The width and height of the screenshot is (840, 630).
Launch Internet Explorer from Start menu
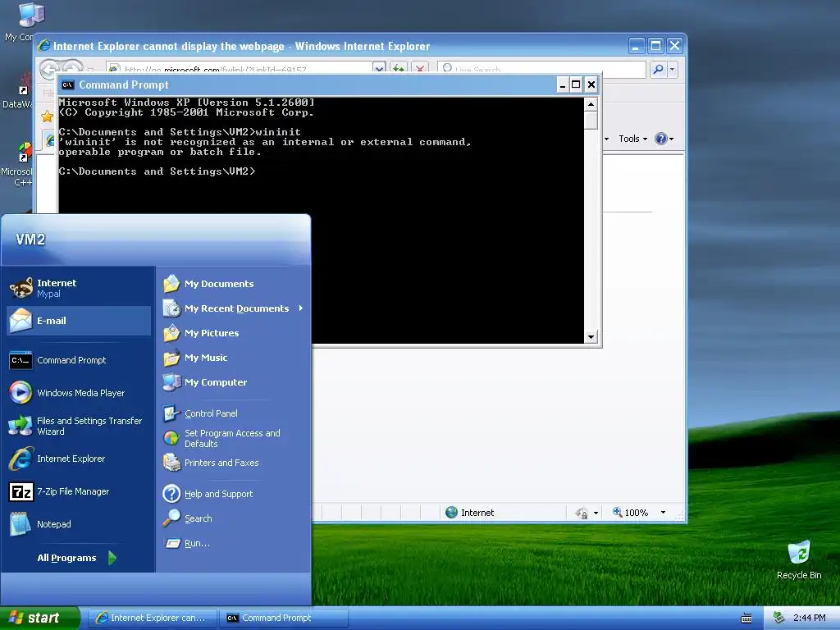78,459
